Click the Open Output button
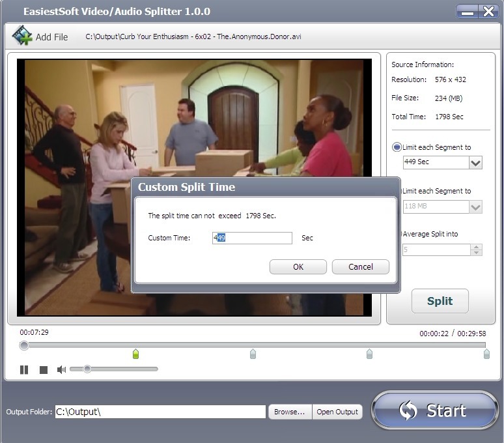504x443 pixels. point(337,412)
